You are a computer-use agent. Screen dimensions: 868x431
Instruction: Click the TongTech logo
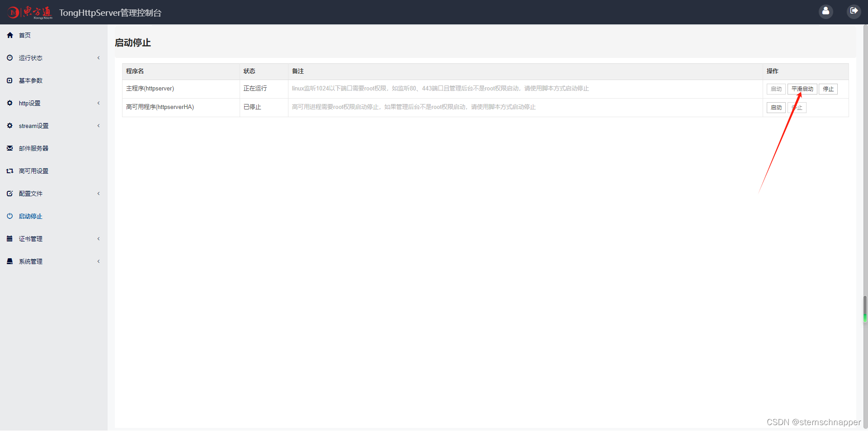(x=30, y=12)
